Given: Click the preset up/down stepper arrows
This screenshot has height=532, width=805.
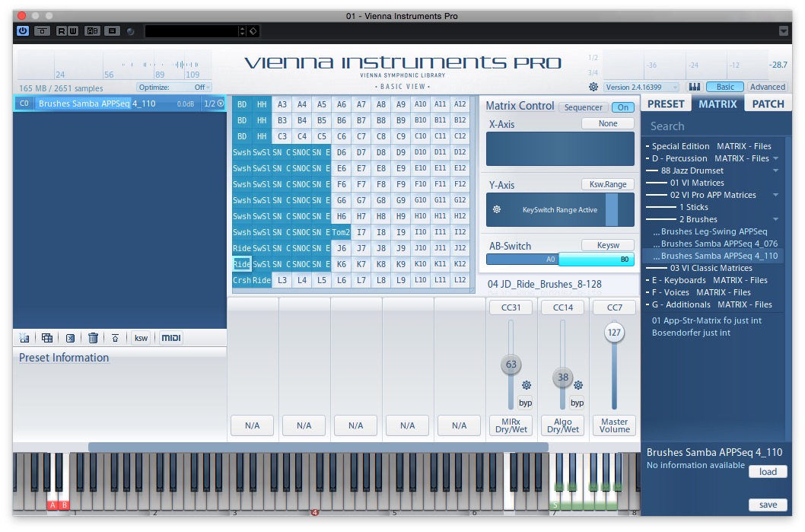Looking at the screenshot, I should (242, 31).
